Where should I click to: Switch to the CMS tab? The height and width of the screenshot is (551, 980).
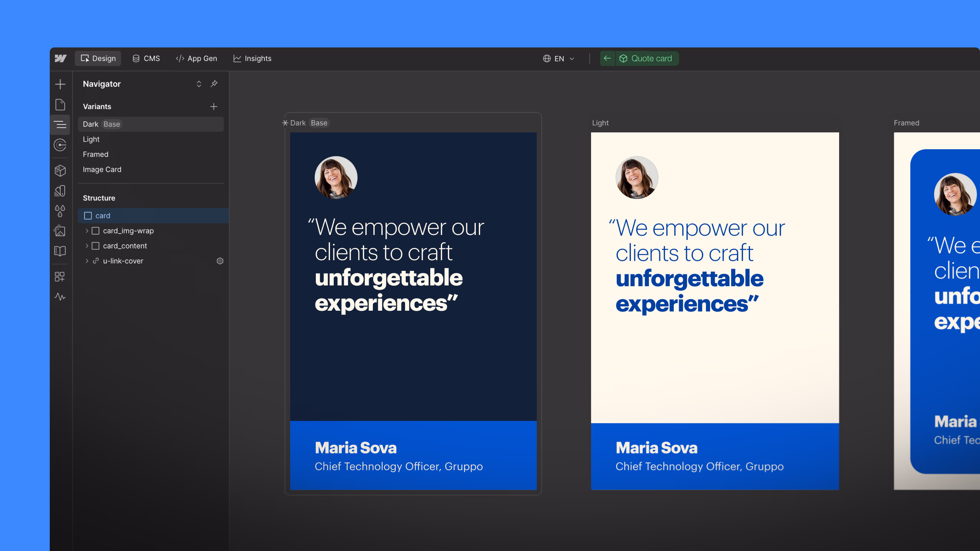146,58
